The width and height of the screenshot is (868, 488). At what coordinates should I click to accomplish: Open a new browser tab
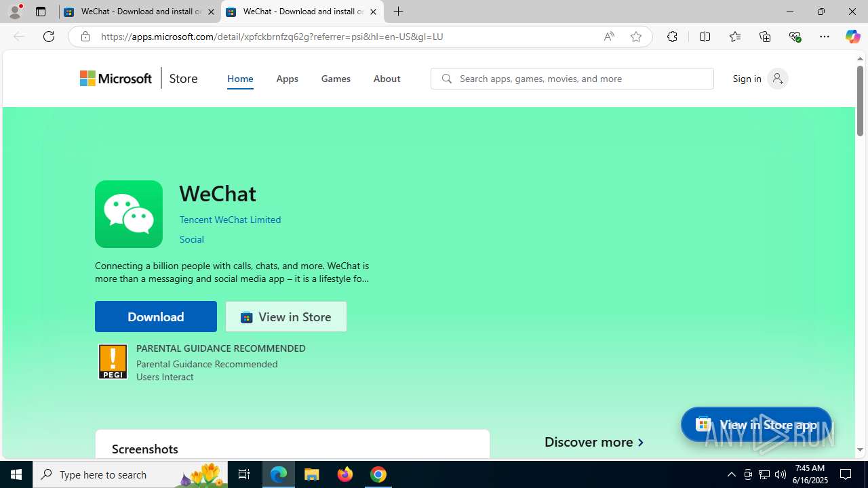coord(399,12)
